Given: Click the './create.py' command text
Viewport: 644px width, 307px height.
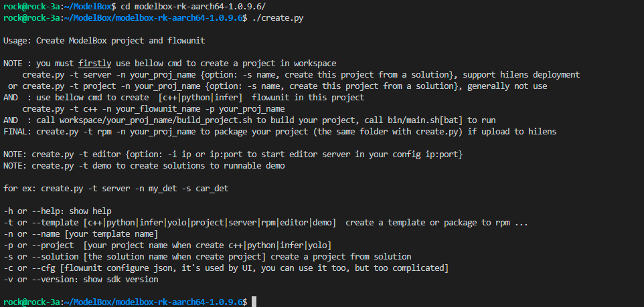Looking at the screenshot, I should click(278, 18).
